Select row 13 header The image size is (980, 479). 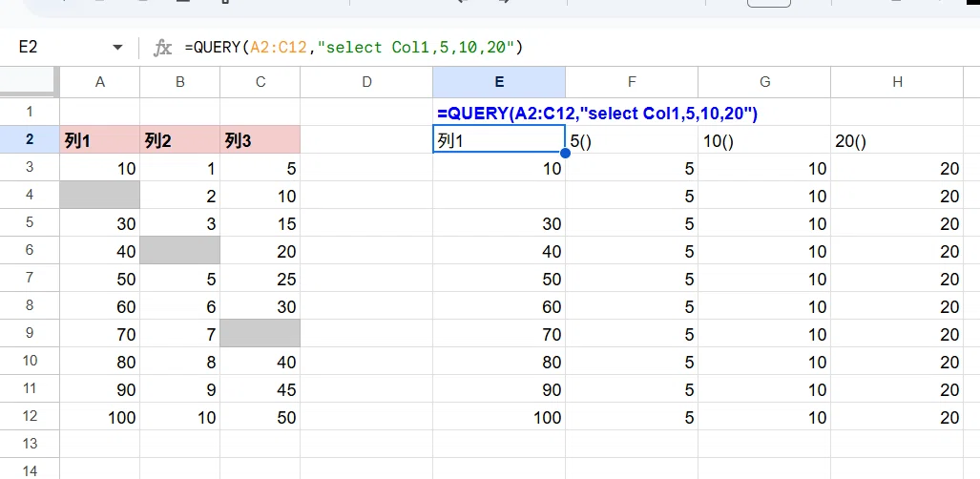click(30, 444)
